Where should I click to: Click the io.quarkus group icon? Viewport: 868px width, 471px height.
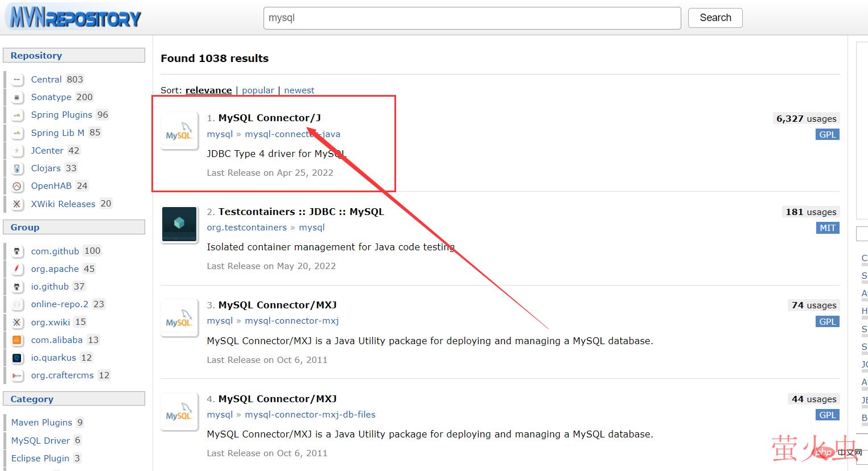pos(17,358)
